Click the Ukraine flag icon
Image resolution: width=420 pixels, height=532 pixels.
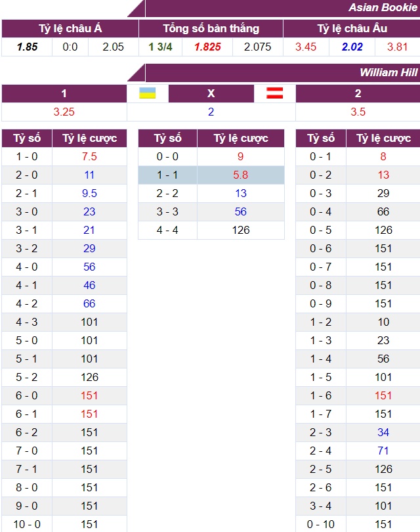(x=148, y=93)
